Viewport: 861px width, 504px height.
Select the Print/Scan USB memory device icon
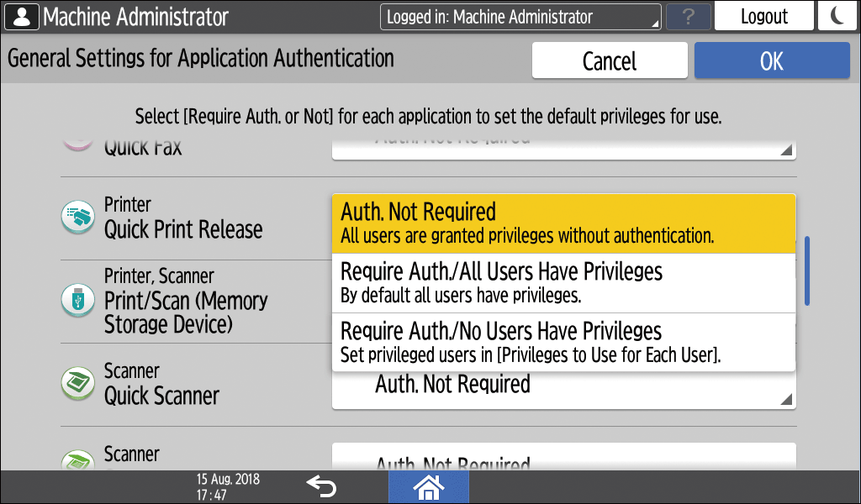pyautogui.click(x=78, y=300)
